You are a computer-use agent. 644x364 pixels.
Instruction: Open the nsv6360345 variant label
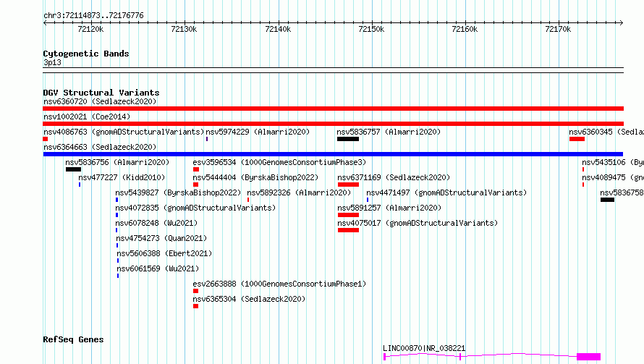coord(606,132)
